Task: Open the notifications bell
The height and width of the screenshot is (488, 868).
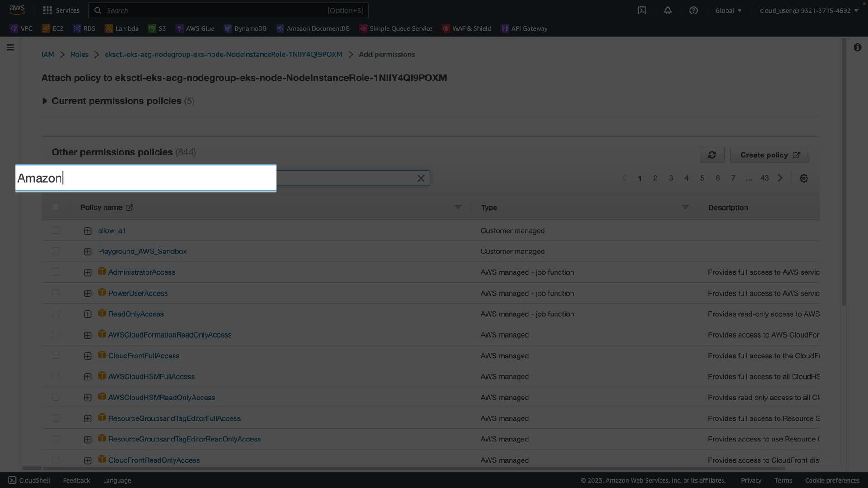Action: [x=667, y=10]
